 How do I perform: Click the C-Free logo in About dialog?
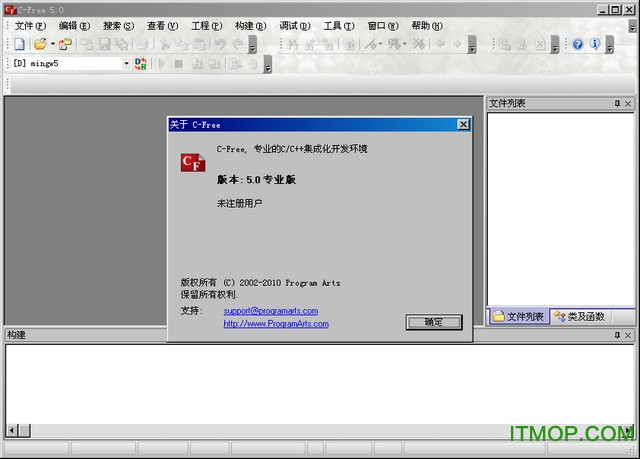tap(193, 163)
